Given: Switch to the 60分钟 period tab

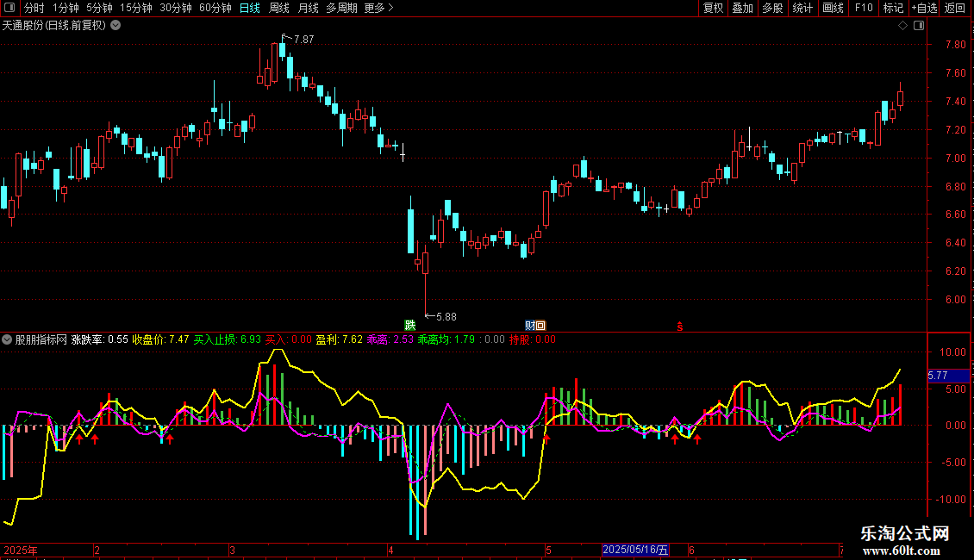Looking at the screenshot, I should coord(215,8).
